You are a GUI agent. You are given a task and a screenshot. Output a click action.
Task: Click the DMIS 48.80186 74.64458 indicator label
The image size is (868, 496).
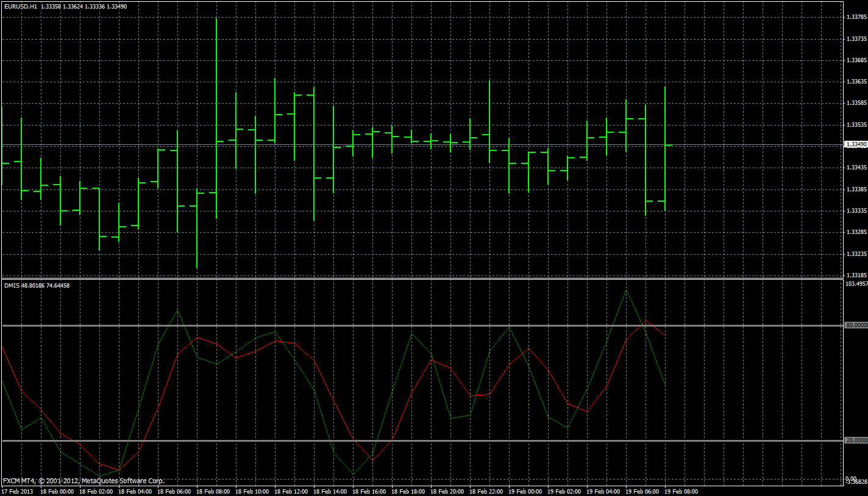click(37, 285)
